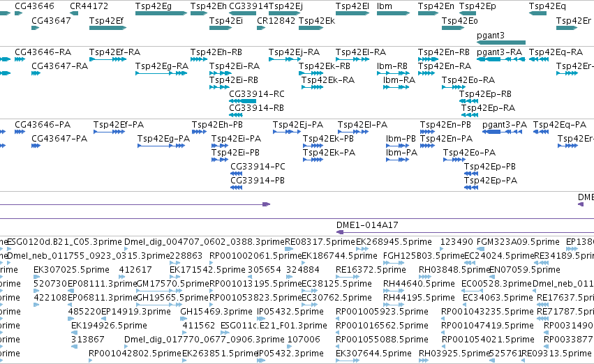594x364 pixels.
Task: Select the DME1-014A17 clone label
Action: (367, 225)
